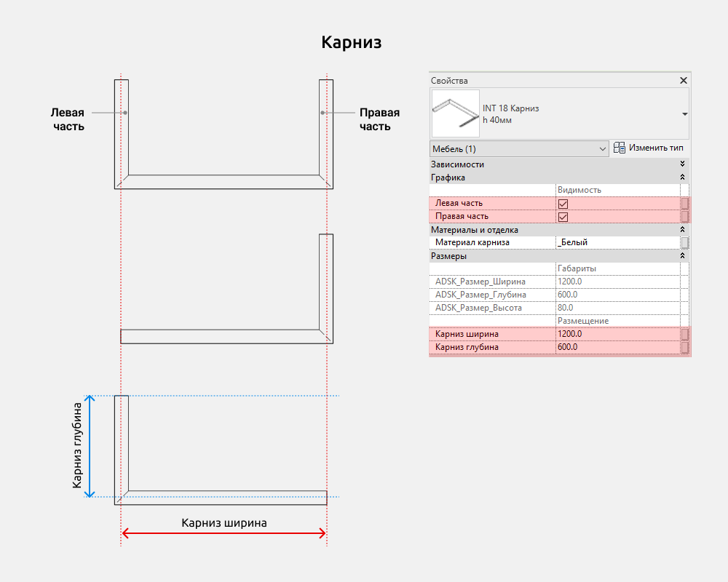The image size is (728, 582).
Task: Click the Габариты subgroup header
Action: 577,268
